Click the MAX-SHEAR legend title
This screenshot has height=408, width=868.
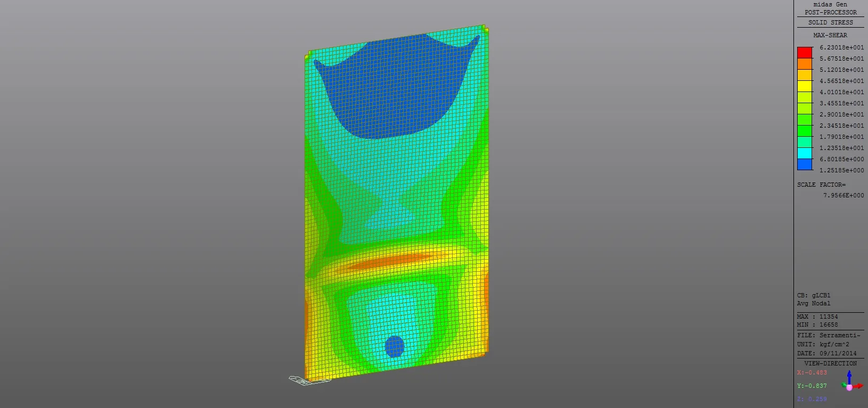(830, 35)
